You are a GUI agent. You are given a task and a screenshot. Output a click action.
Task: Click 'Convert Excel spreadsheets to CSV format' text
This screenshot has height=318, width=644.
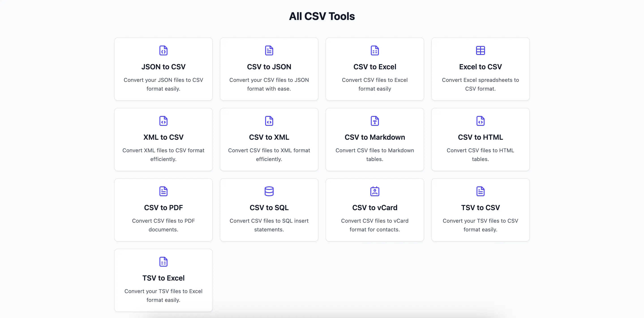click(x=480, y=84)
